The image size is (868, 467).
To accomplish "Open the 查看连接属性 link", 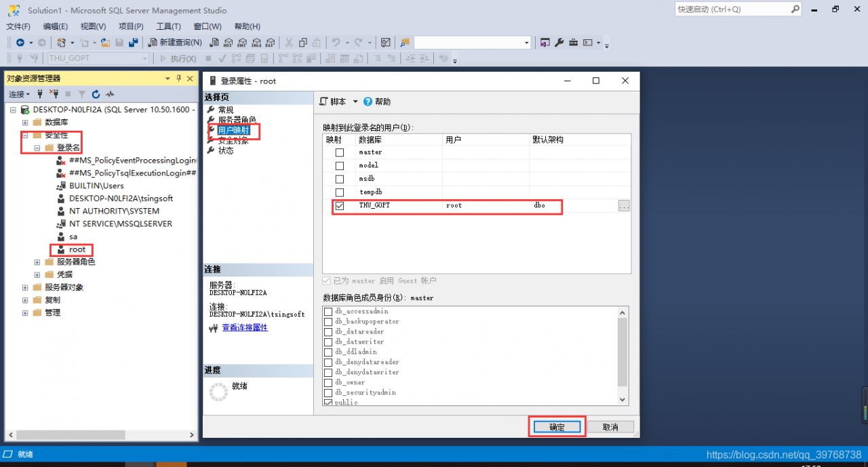I will click(245, 327).
